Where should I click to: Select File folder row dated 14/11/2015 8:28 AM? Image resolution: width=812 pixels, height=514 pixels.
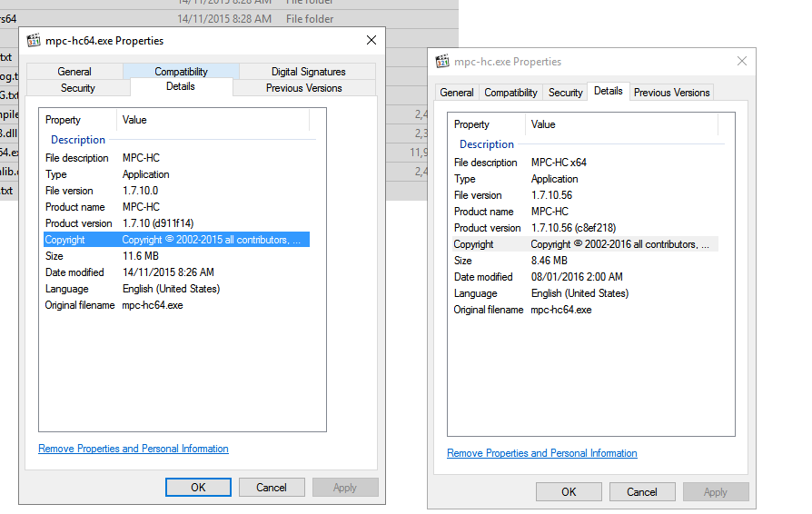229,19
